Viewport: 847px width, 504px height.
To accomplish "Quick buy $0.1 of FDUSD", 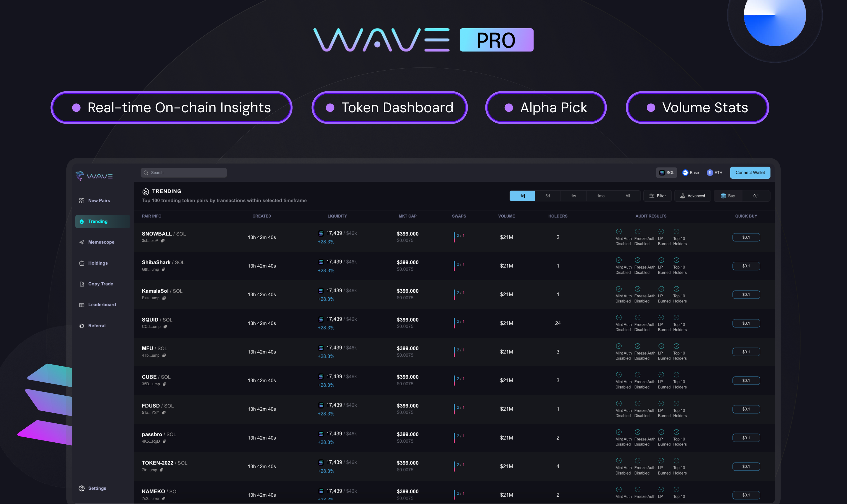I will tap(746, 409).
